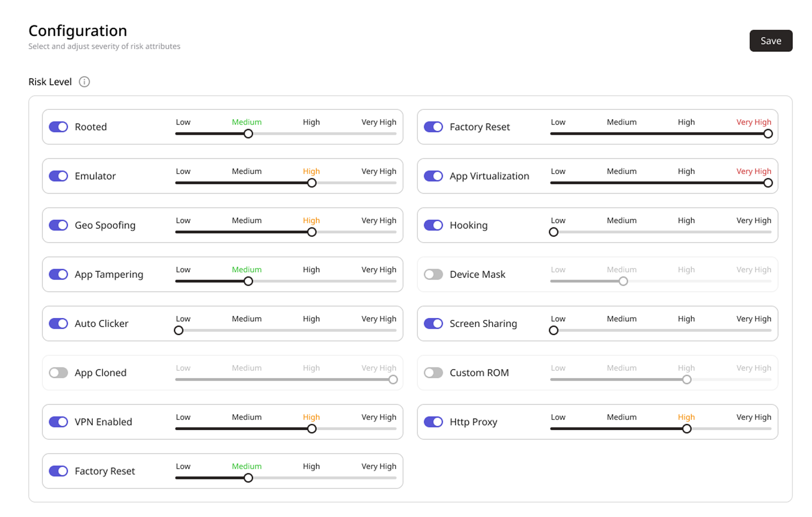Enable the App Cloned switch
Image resolution: width=812 pixels, height=517 pixels.
58,373
